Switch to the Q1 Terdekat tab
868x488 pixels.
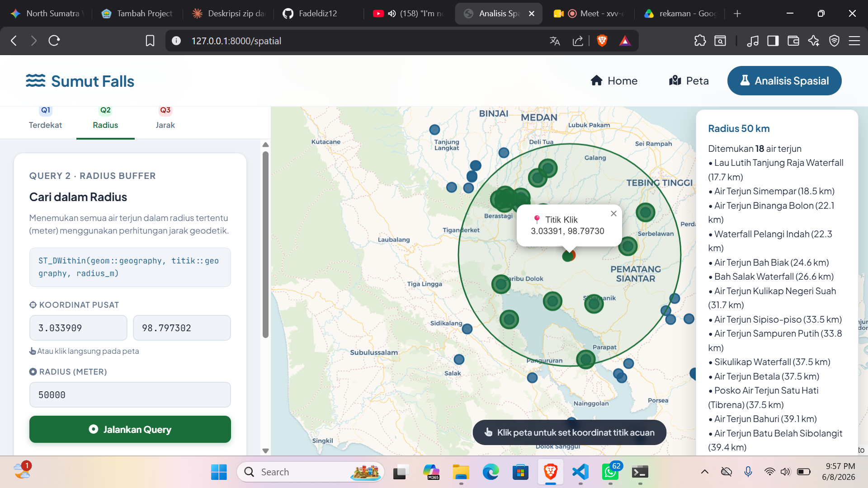(x=45, y=118)
